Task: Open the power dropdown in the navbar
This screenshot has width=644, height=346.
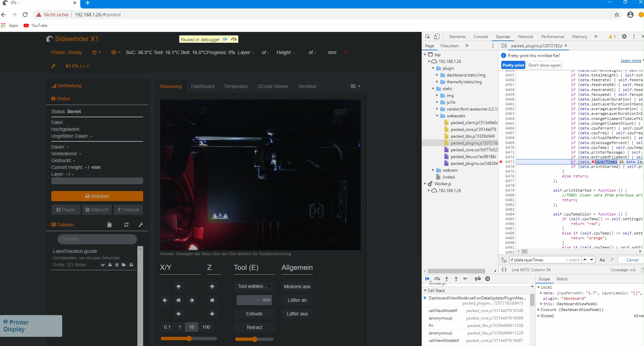Action: point(96,52)
